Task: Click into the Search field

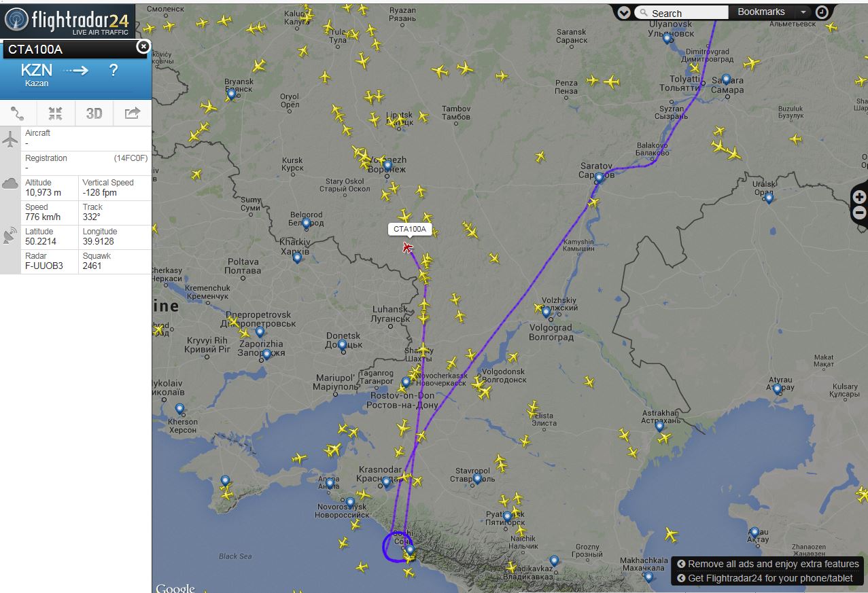Action: [x=682, y=13]
